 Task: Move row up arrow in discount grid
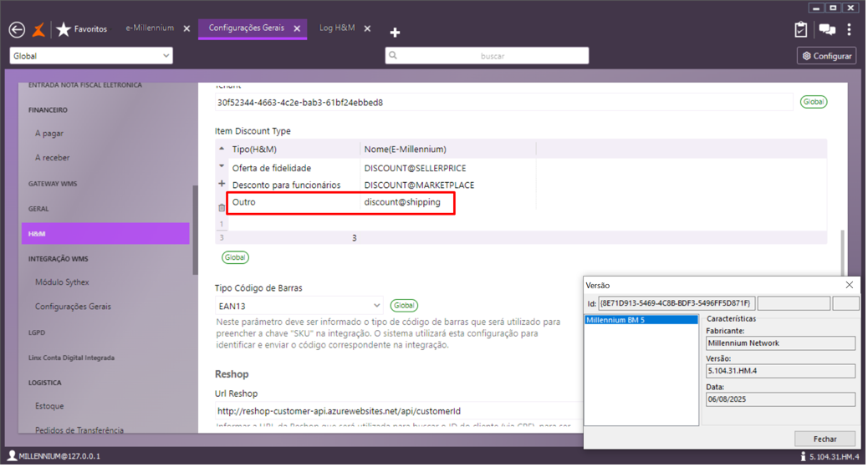222,149
